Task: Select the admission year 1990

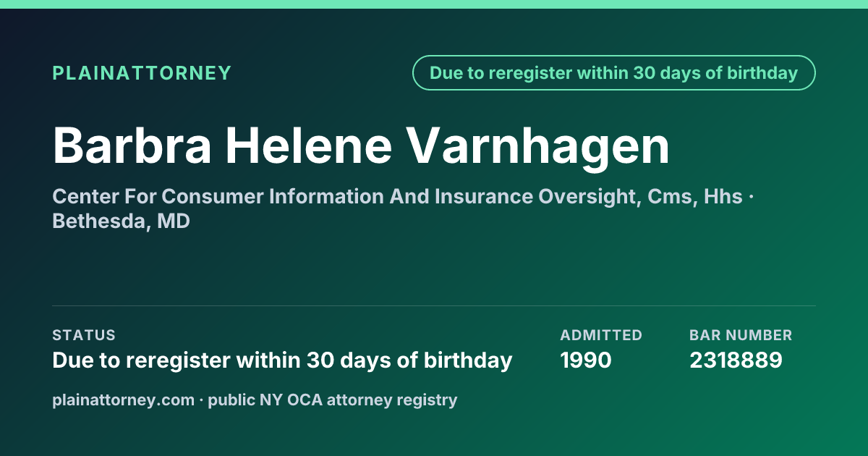Action: (586, 360)
